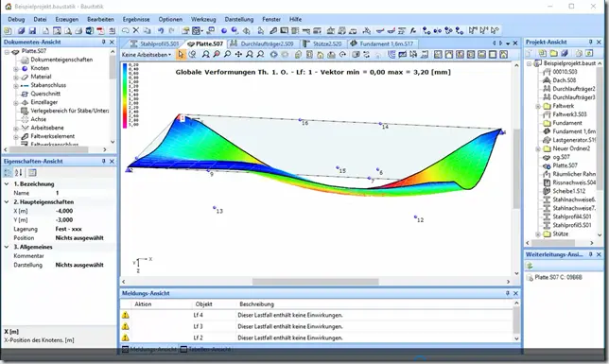Click the Word export icon
Screen dimensions: 609x364
(90, 30)
